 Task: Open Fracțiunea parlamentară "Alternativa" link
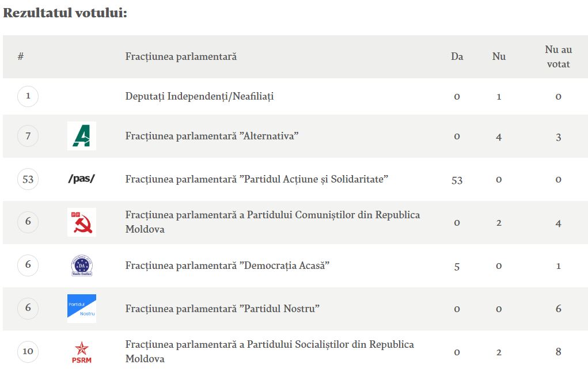coord(211,136)
